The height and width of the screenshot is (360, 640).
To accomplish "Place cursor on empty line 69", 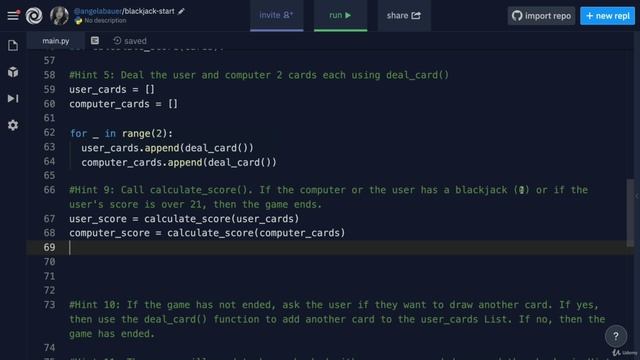I will [331, 247].
